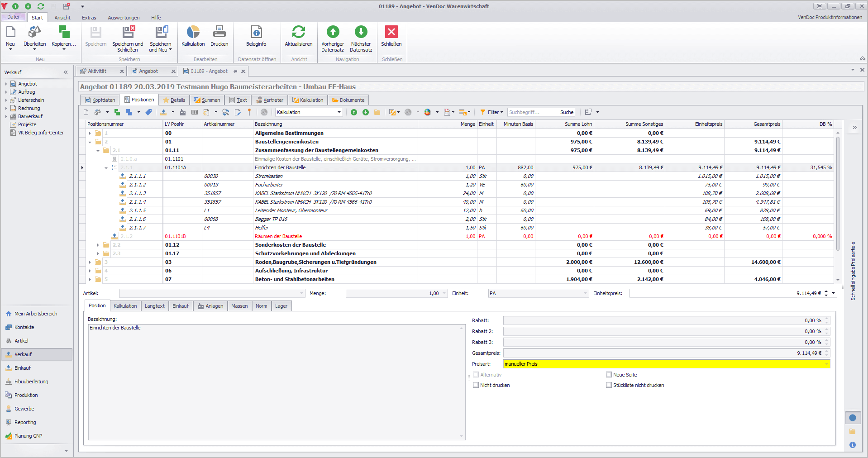Click the Drucken printer icon

pyautogui.click(x=219, y=32)
